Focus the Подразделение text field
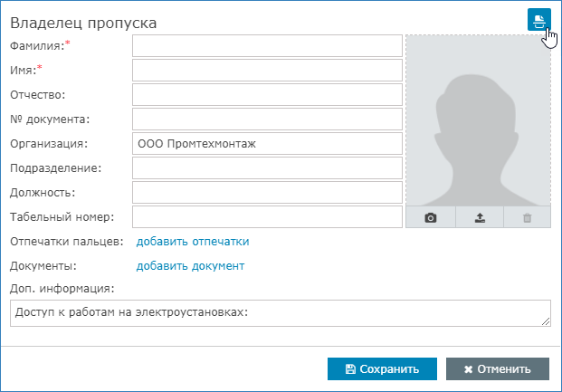 266,168
